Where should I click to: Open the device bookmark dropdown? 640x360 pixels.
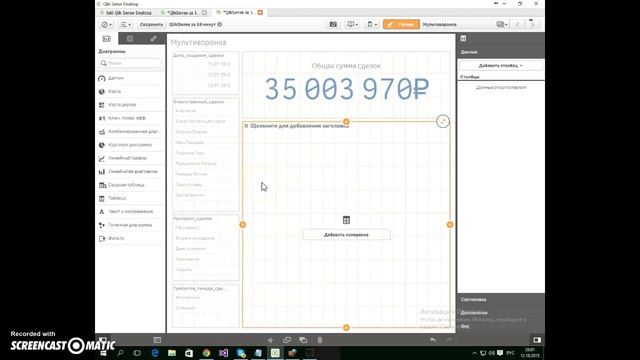(371, 24)
